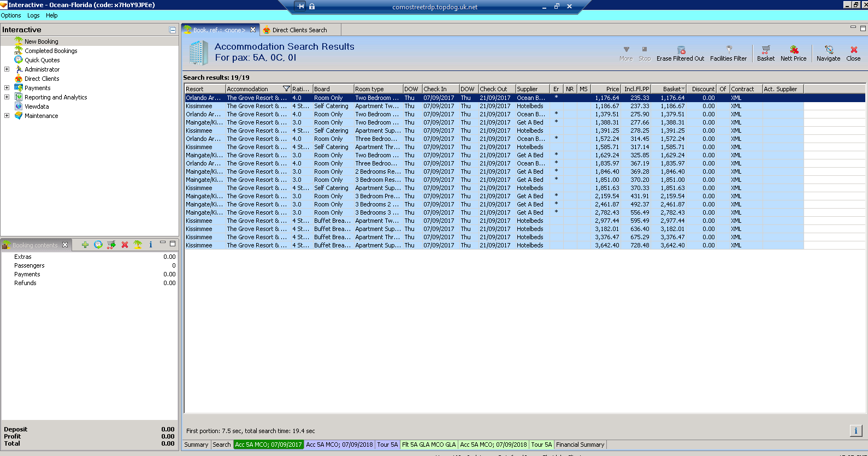Click the hotel building icon in header
The height and width of the screenshot is (456, 868).
tap(198, 52)
